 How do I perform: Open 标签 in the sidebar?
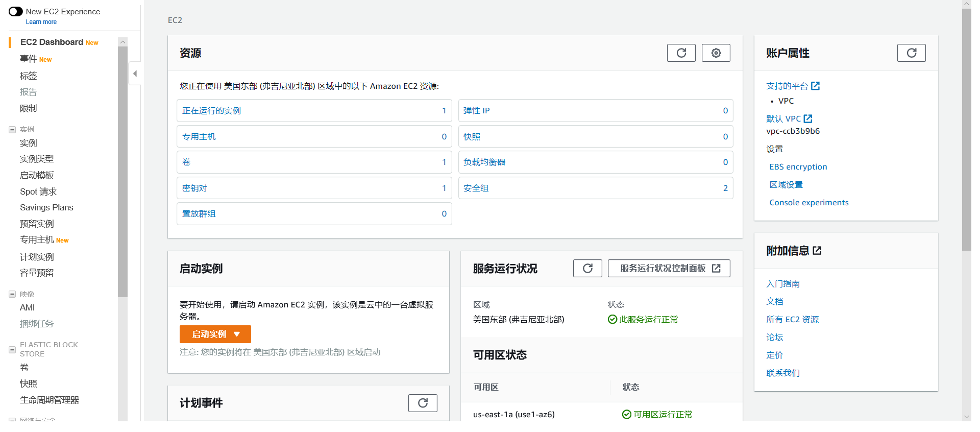(x=29, y=76)
